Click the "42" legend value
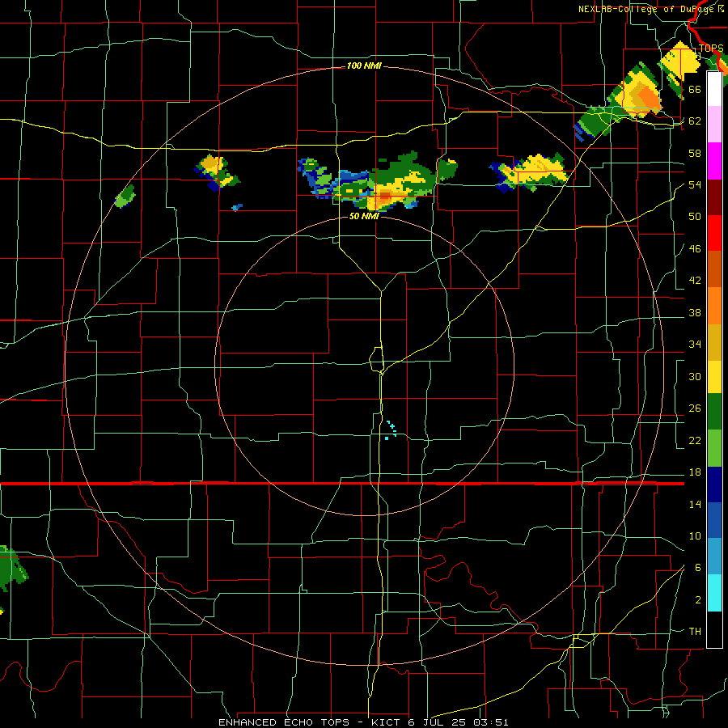 pos(695,281)
